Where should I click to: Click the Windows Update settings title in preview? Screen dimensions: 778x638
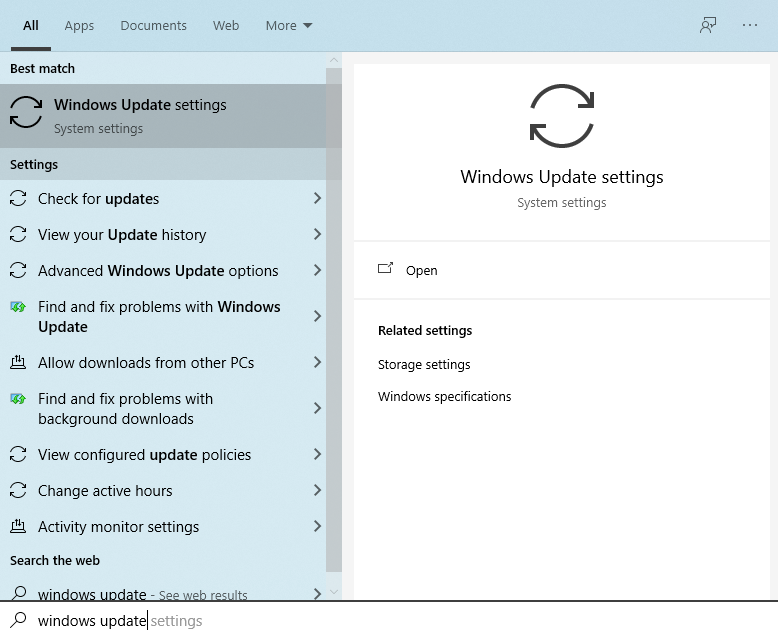coord(562,177)
